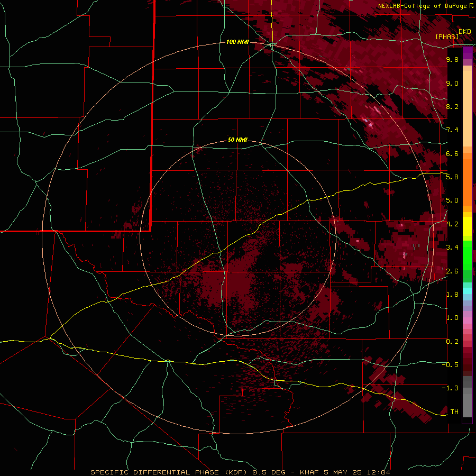Image resolution: width=476 pixels, height=476 pixels.
Task: Click the -1.3 scale value
Action: 451,388
